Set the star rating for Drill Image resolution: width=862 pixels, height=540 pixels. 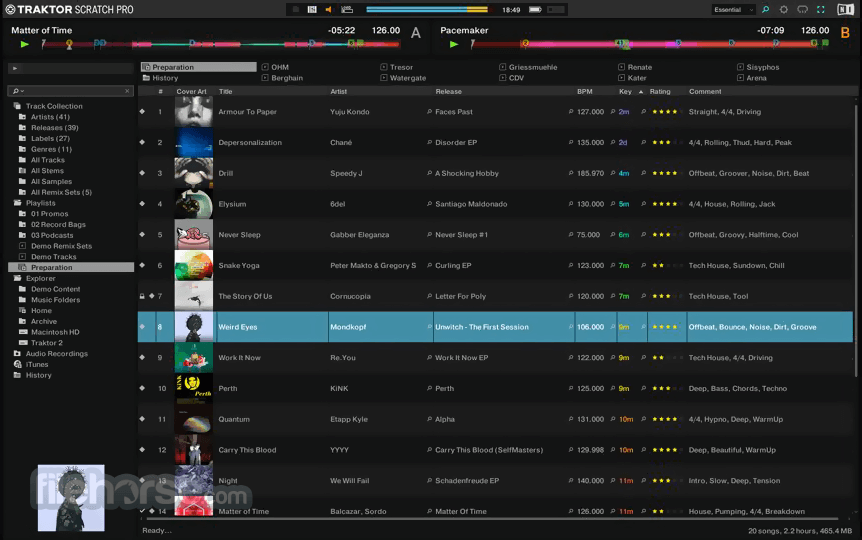pyautogui.click(x=665, y=173)
